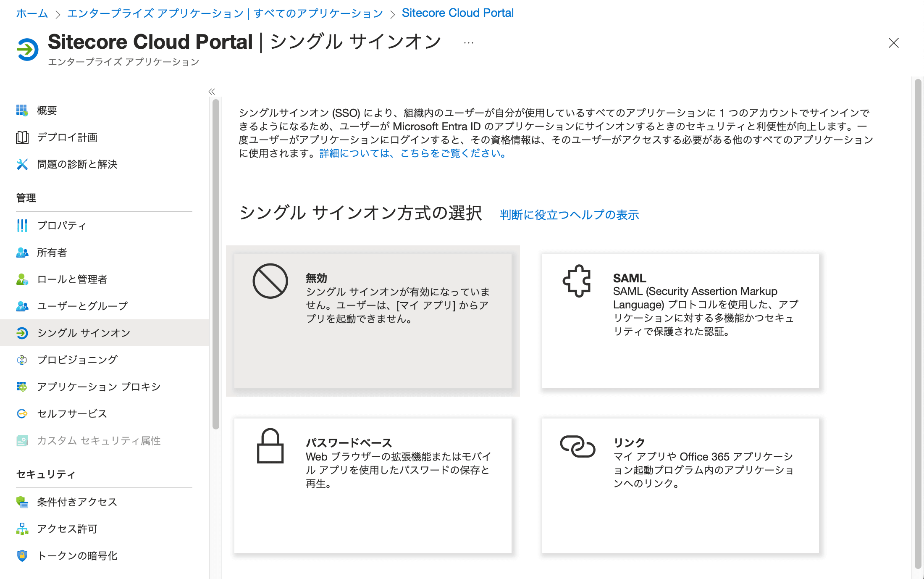Click the リンク chain icon
The height and width of the screenshot is (579, 924).
(x=577, y=446)
